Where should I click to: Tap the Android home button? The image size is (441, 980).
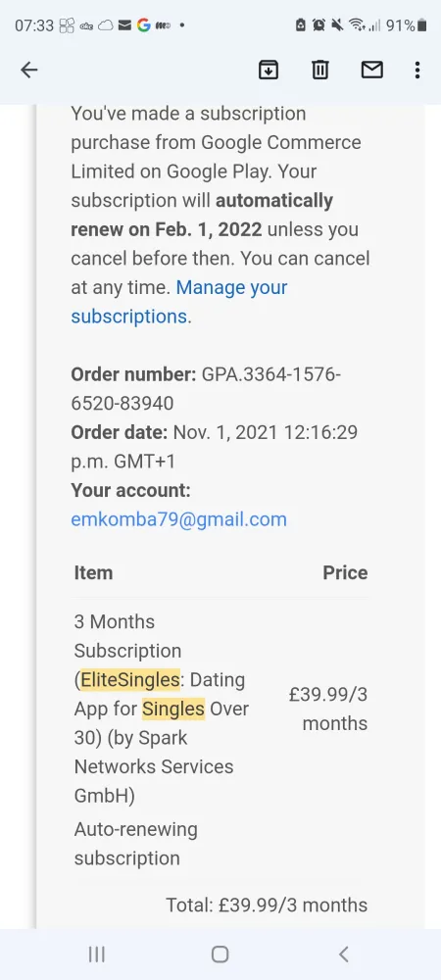220,955
